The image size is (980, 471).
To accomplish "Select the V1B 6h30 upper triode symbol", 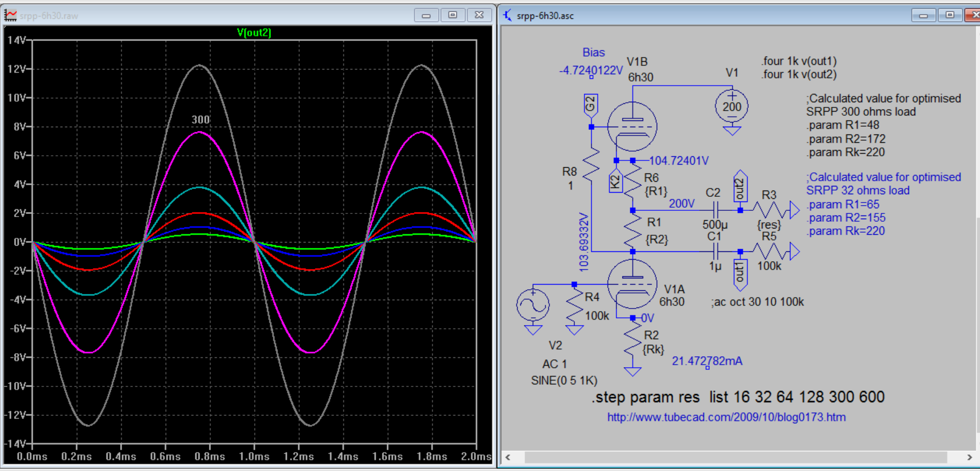I will (632, 127).
